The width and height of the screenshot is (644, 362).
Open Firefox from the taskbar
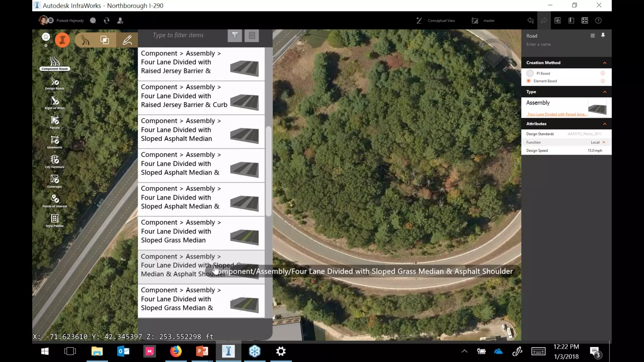pos(176,351)
